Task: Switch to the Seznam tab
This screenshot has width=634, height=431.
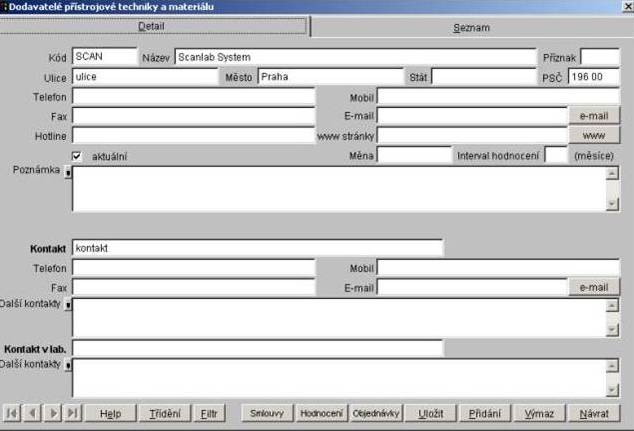Action: [471, 27]
